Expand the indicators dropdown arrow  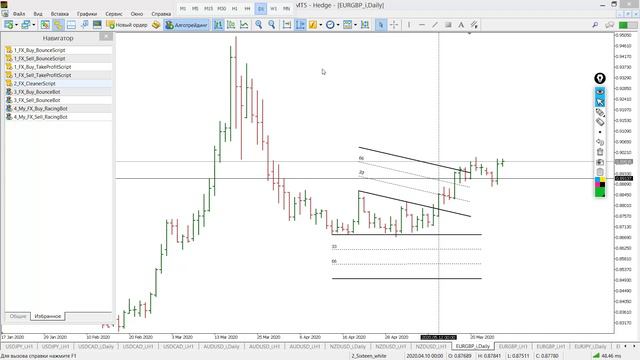coord(320,25)
